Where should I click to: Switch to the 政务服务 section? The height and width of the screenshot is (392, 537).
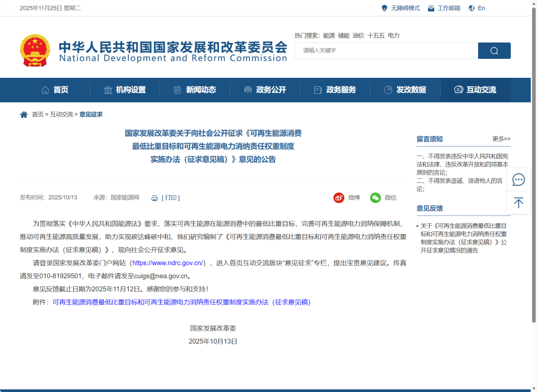(x=340, y=90)
